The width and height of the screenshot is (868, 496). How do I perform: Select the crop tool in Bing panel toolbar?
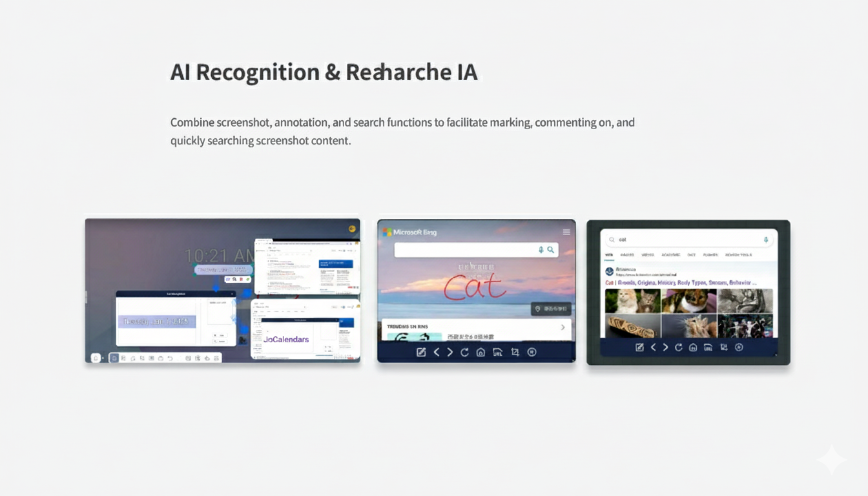pos(515,352)
